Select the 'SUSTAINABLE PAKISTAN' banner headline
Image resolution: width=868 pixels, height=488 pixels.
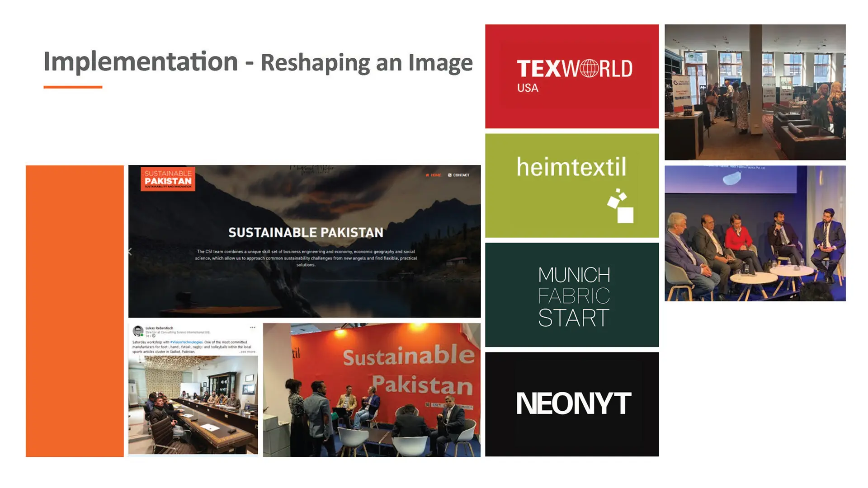(x=306, y=232)
